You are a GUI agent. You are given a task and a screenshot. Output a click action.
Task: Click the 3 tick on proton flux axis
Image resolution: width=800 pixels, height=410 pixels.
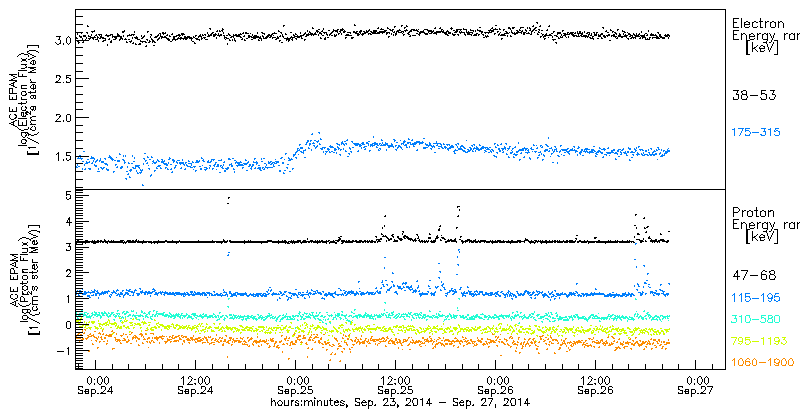tap(67, 247)
